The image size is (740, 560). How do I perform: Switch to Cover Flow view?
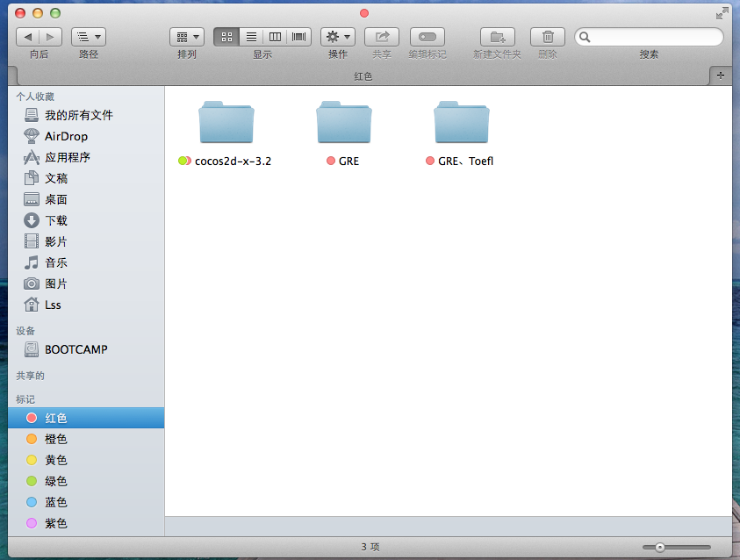coord(299,37)
